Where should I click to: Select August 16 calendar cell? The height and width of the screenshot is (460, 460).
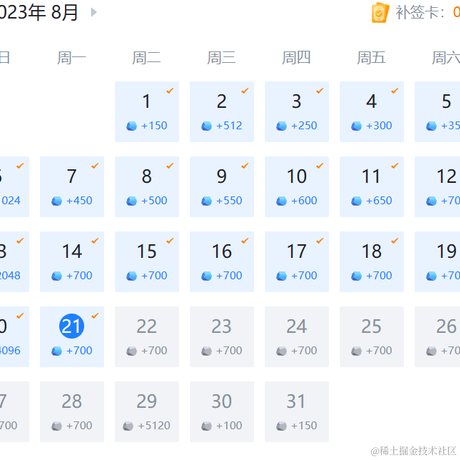point(222,262)
